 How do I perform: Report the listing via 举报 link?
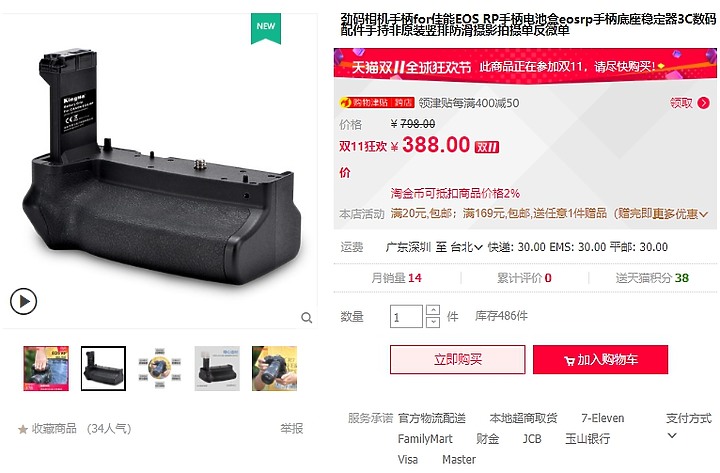292,428
